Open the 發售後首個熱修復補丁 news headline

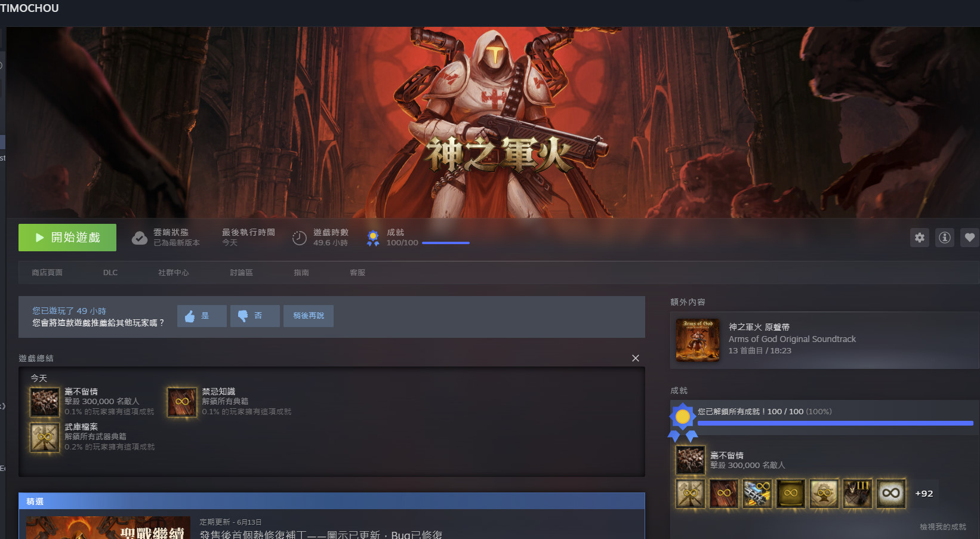(x=321, y=535)
